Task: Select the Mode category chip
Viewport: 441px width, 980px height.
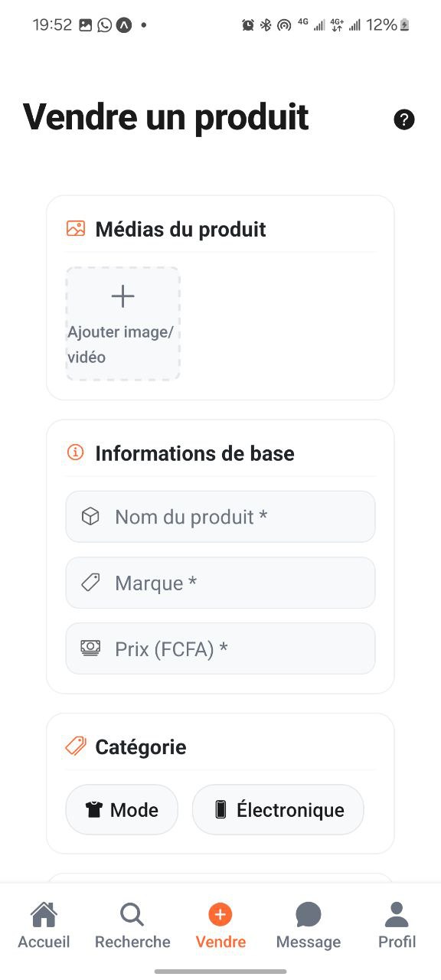Action: click(x=121, y=809)
